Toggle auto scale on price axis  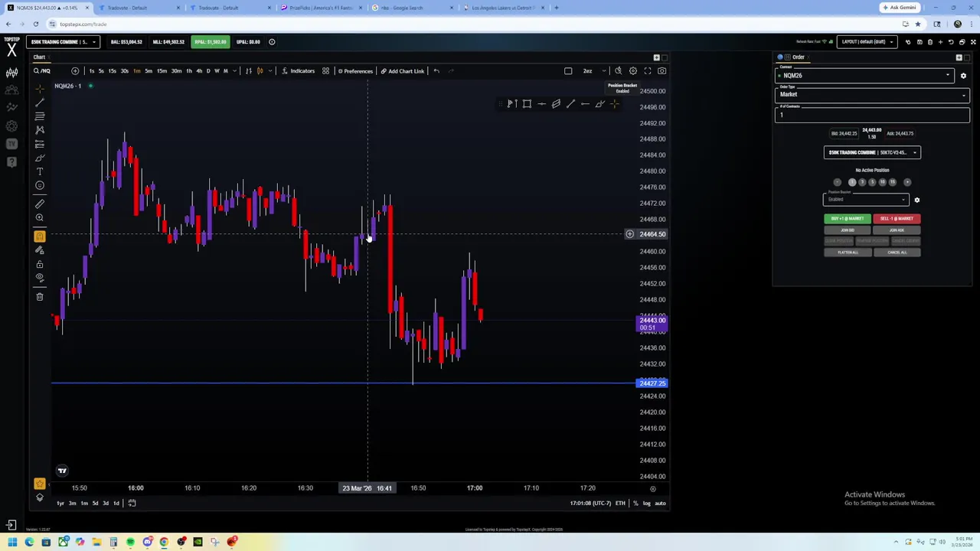[x=660, y=503]
